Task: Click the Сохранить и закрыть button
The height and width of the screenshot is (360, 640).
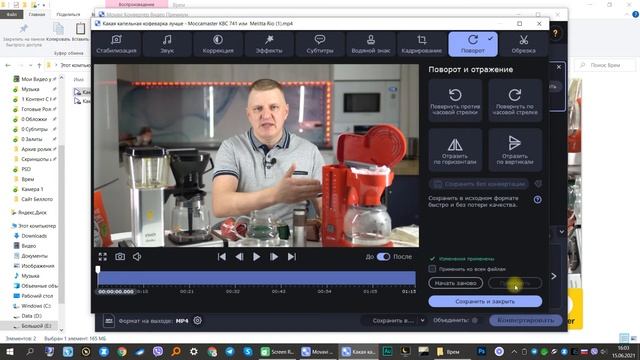Action: [485, 301]
